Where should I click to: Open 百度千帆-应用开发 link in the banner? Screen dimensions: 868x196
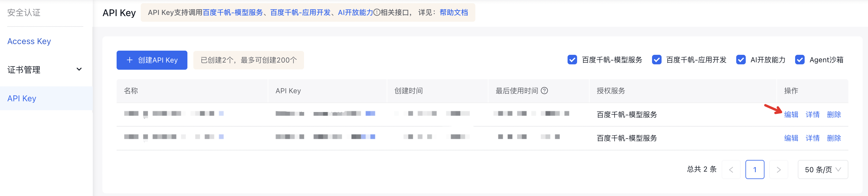[x=300, y=13]
